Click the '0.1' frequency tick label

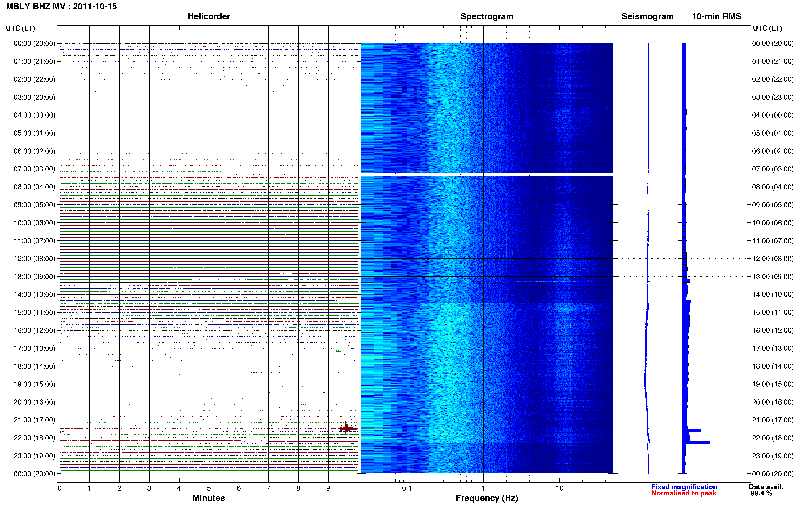pos(407,488)
